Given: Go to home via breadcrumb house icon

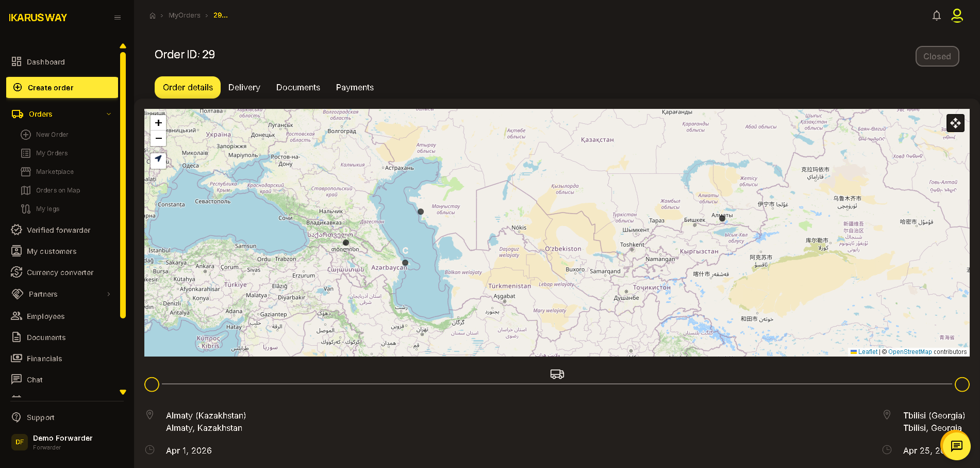Looking at the screenshot, I should (153, 15).
